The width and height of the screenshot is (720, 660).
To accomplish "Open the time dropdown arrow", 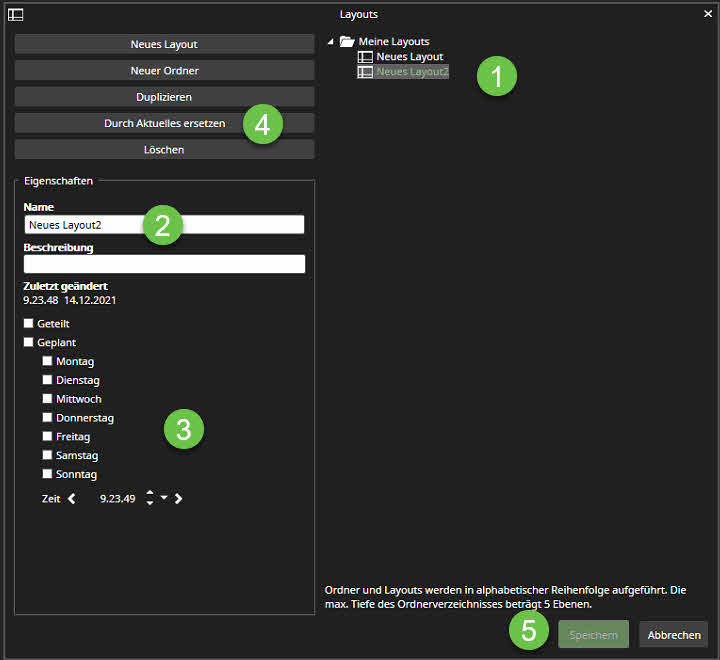I will pos(164,498).
